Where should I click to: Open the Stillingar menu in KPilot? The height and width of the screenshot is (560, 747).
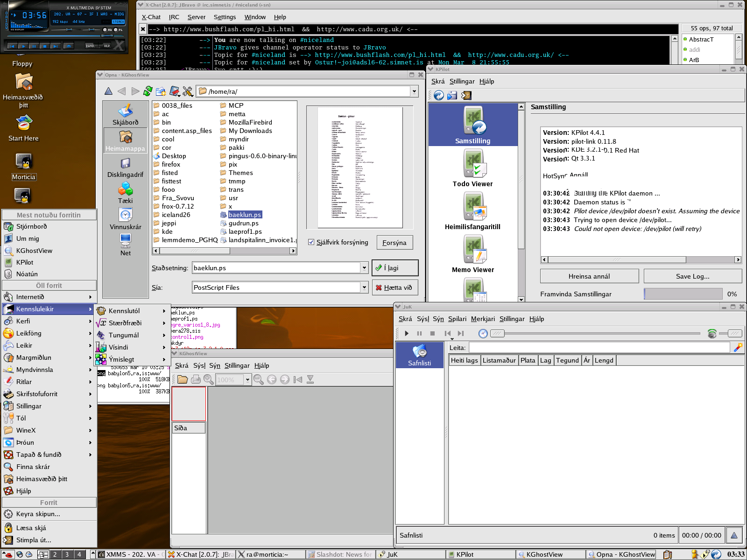(462, 81)
